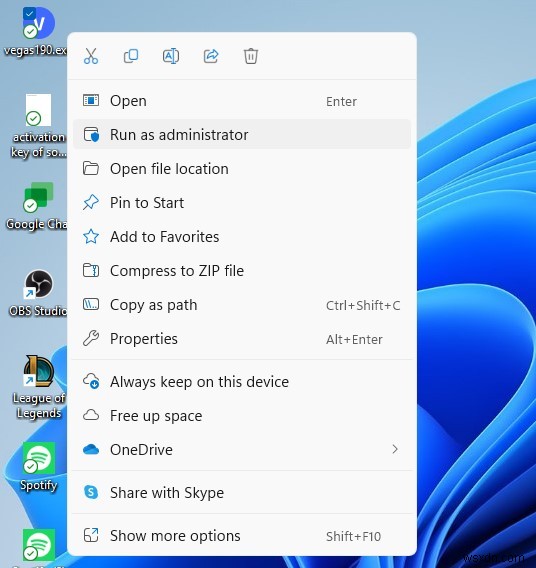The height and width of the screenshot is (568, 536).
Task: Click the Always keep on device cloud icon
Action: point(91,381)
